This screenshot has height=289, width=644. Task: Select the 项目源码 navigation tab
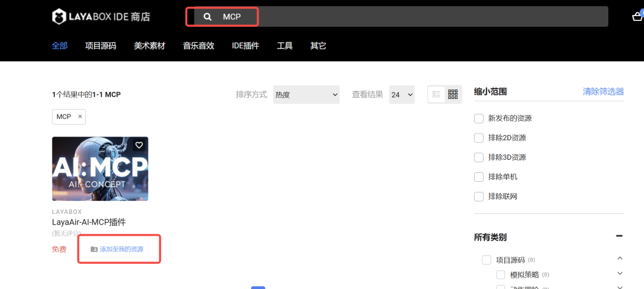click(x=101, y=45)
